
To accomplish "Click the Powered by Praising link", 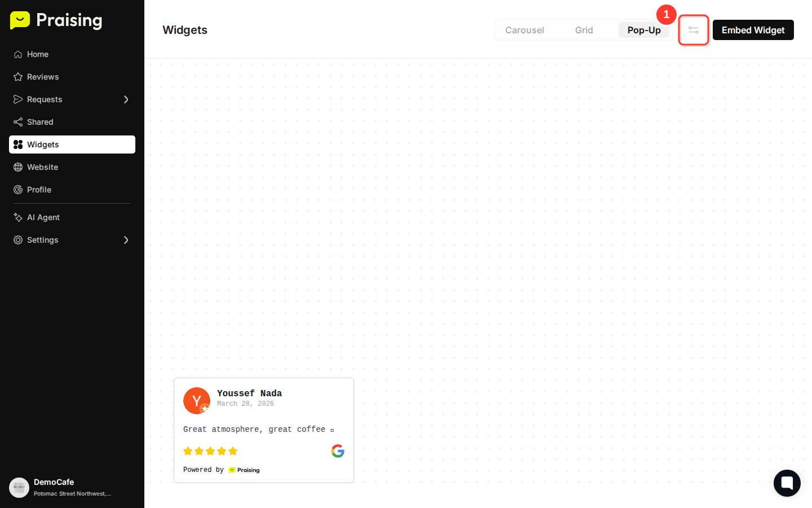I will point(222,470).
